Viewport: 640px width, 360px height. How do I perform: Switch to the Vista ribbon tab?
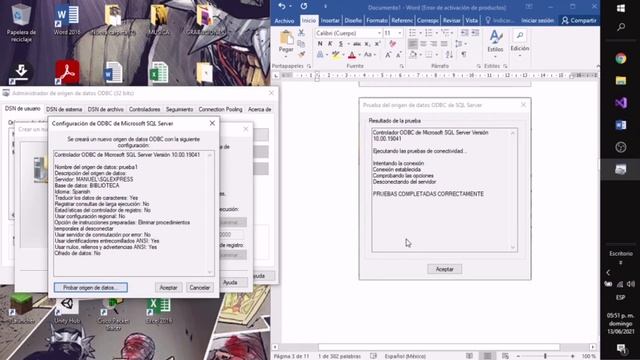[471, 20]
